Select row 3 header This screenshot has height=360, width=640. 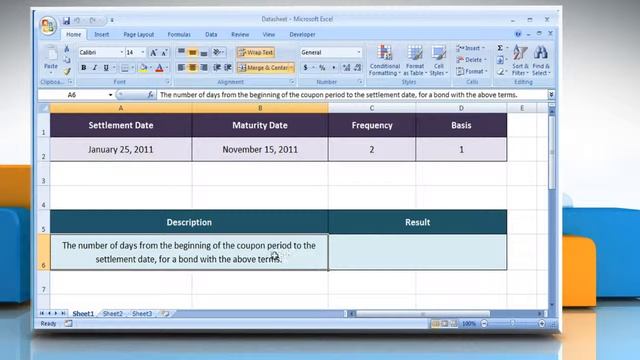tap(44, 174)
